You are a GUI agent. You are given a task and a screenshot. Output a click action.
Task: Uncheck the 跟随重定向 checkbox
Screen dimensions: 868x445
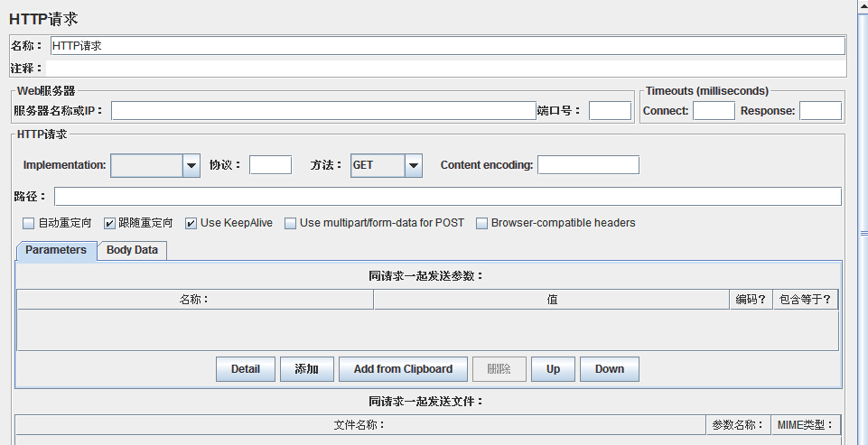(x=109, y=223)
